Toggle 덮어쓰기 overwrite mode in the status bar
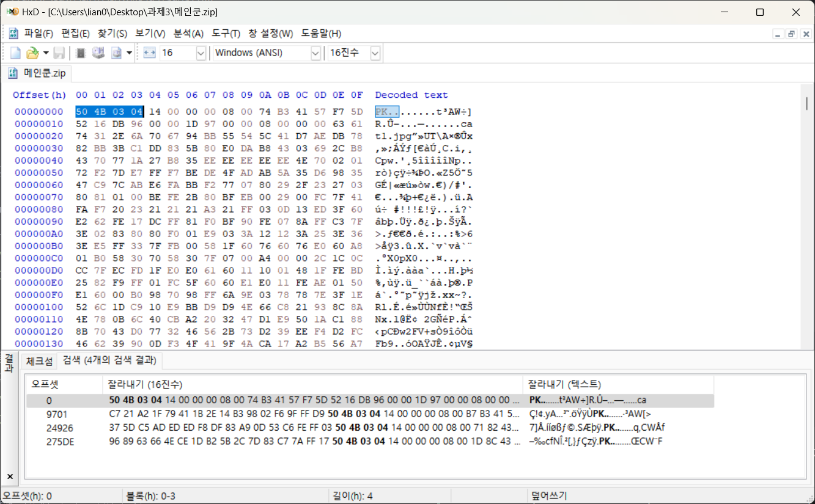Viewport: 815px width, 504px height. (x=550, y=495)
